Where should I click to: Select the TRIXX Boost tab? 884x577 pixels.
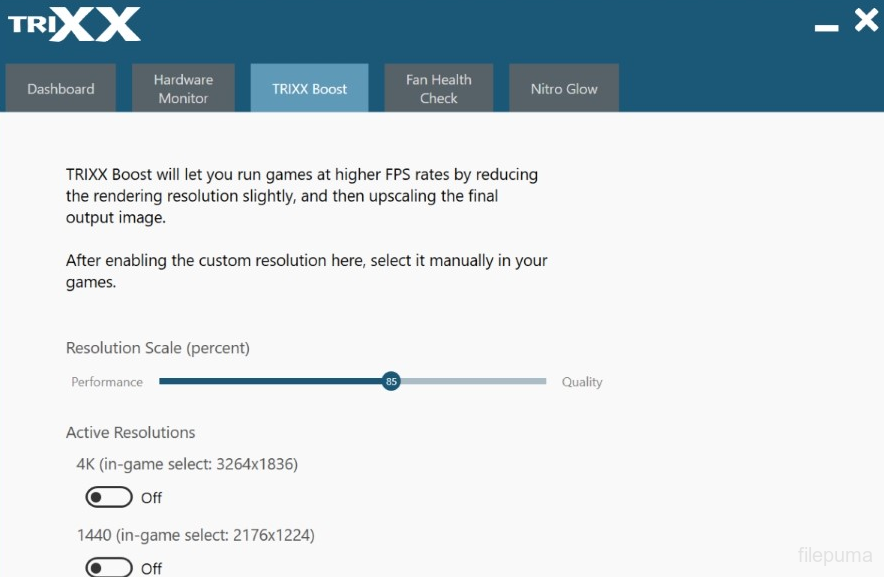point(309,89)
